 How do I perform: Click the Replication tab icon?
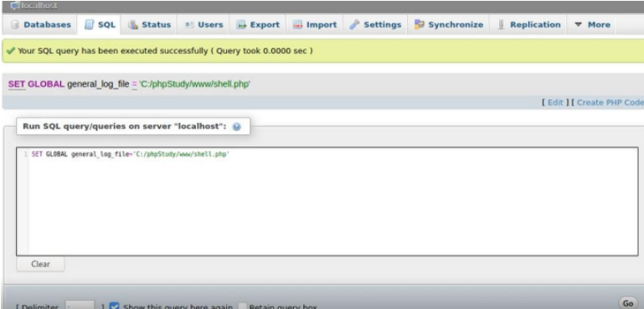[x=501, y=25]
